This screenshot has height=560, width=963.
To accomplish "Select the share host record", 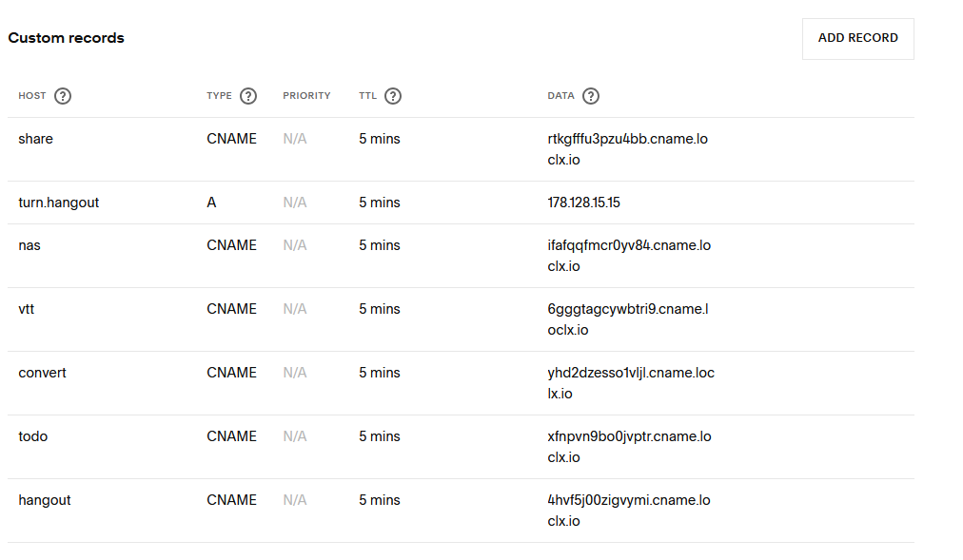I will click(x=36, y=139).
